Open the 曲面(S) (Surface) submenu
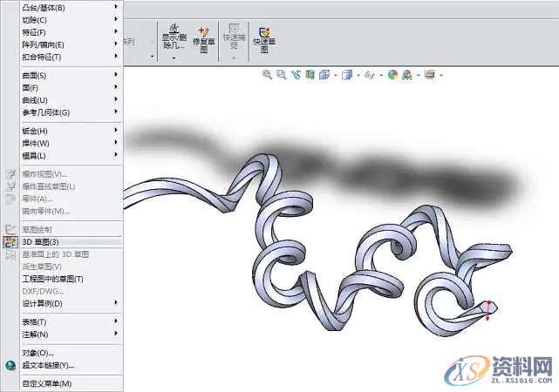Screen dimensions: 559x392 point(71,76)
